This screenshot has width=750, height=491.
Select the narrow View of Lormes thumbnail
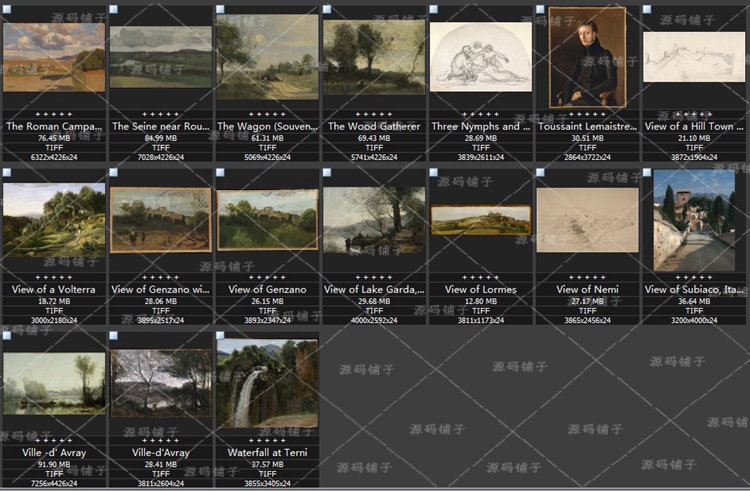(x=481, y=220)
